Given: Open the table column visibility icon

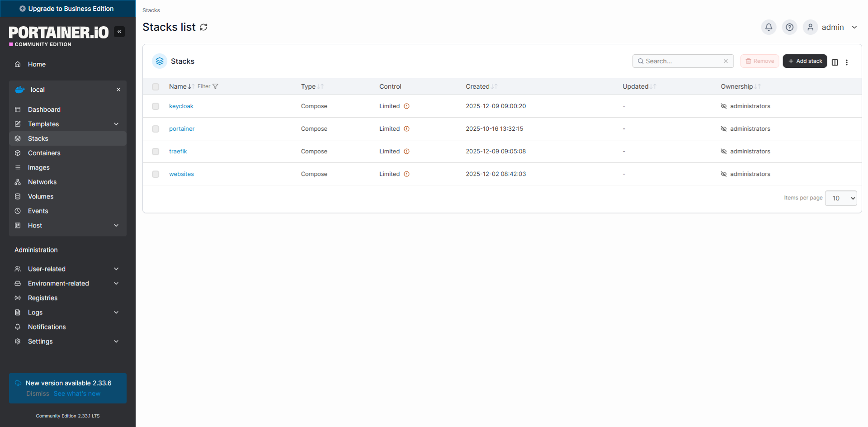Looking at the screenshot, I should pyautogui.click(x=835, y=62).
